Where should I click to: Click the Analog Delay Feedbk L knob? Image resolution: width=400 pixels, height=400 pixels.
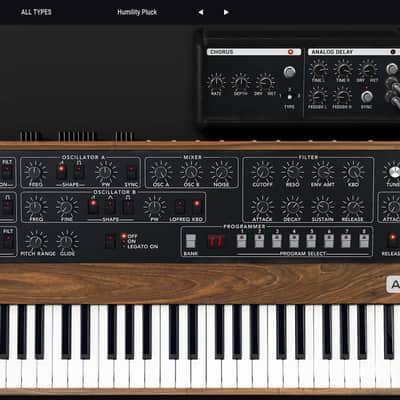(318, 96)
